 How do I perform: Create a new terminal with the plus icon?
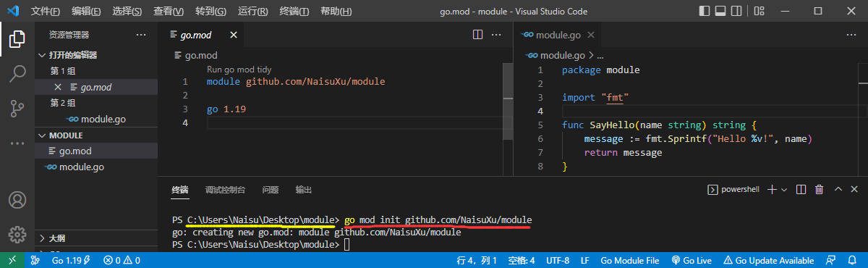pos(772,190)
